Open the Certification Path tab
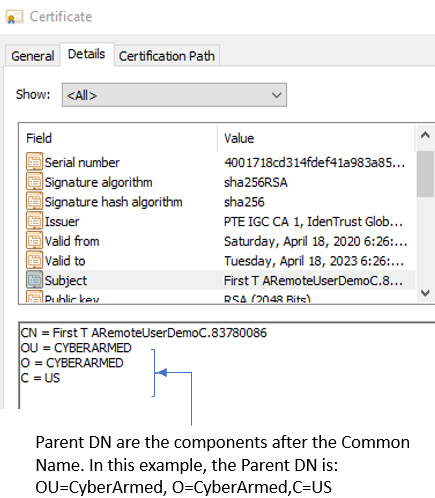 pos(167,56)
